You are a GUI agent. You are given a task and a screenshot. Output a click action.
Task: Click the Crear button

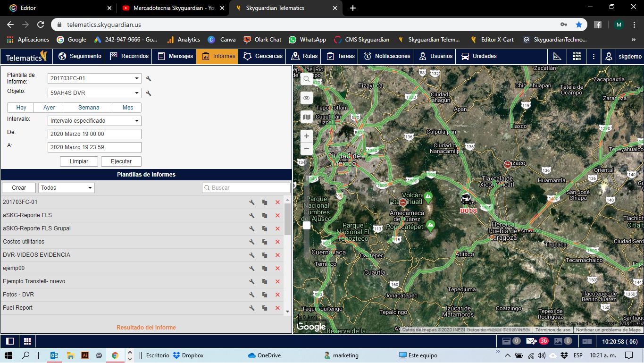19,188
